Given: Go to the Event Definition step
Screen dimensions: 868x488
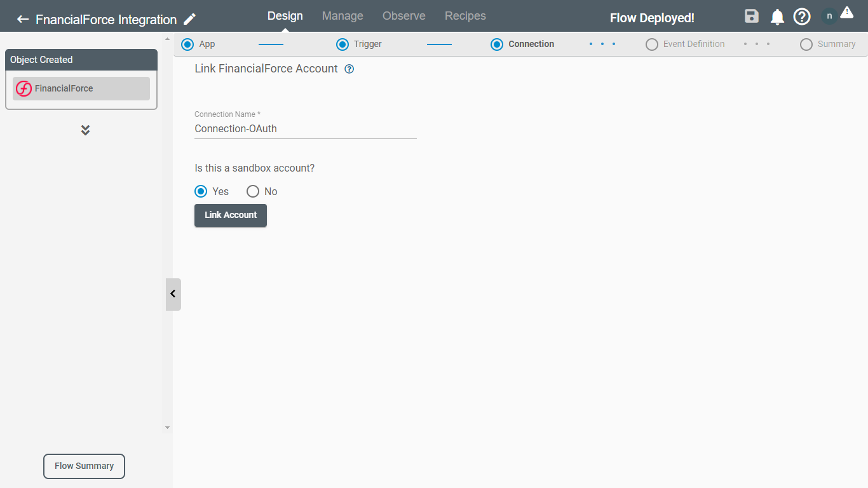Looking at the screenshot, I should click(685, 44).
